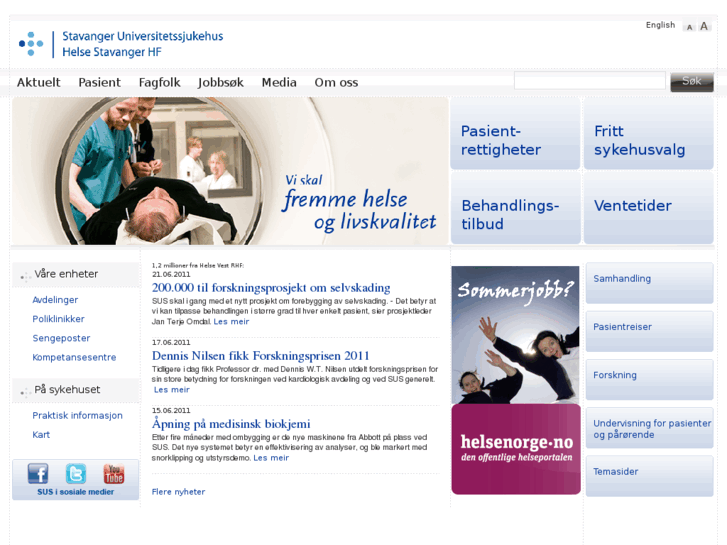Image resolution: width=727 pixels, height=545 pixels.
Task: Open the Fagfolk menu
Action: (159, 83)
